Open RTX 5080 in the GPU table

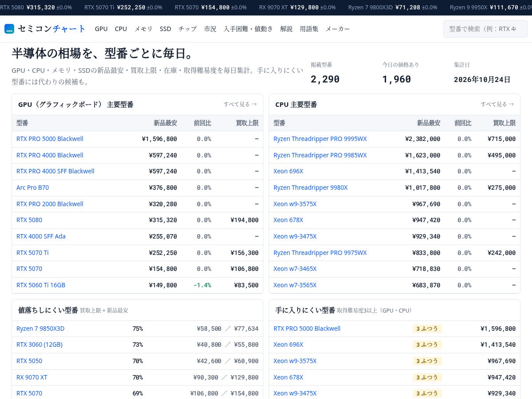(29, 220)
